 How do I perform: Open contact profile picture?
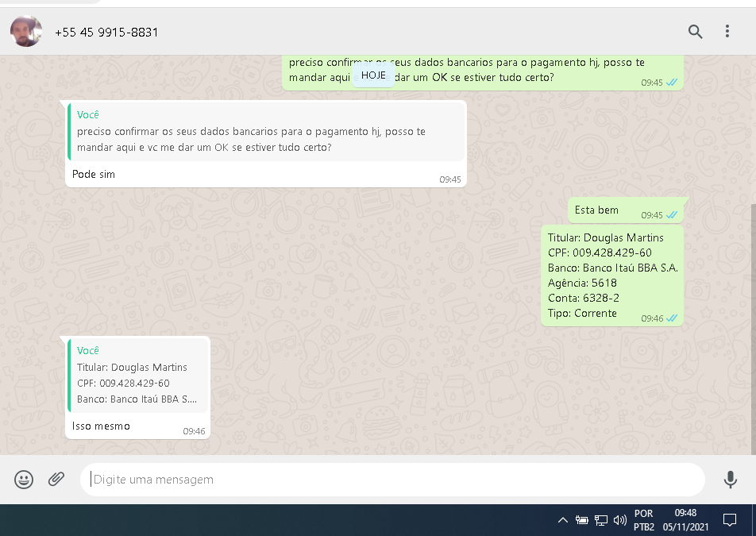[26, 32]
